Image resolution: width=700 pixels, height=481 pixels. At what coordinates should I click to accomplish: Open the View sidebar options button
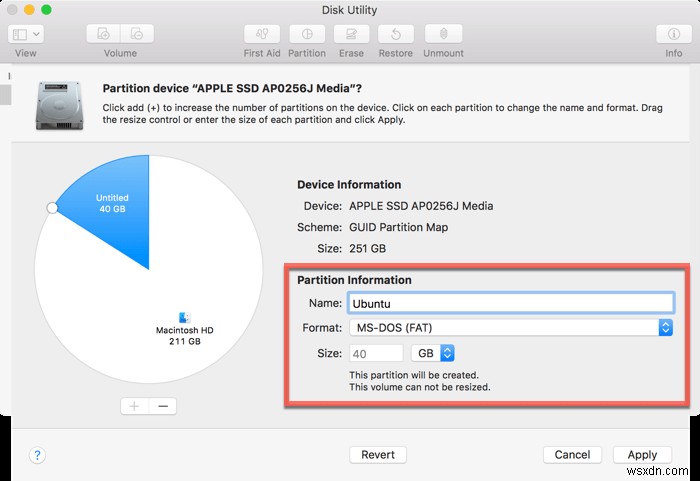(25, 34)
